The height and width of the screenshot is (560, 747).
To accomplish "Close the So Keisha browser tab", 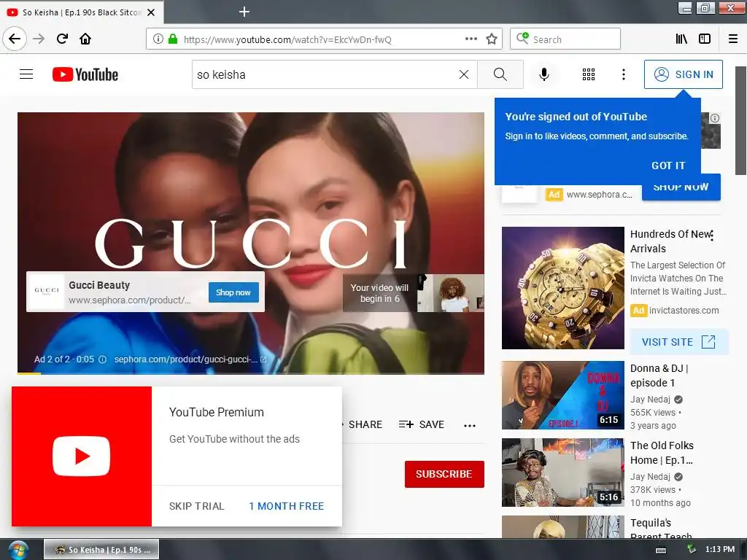I will (x=151, y=12).
